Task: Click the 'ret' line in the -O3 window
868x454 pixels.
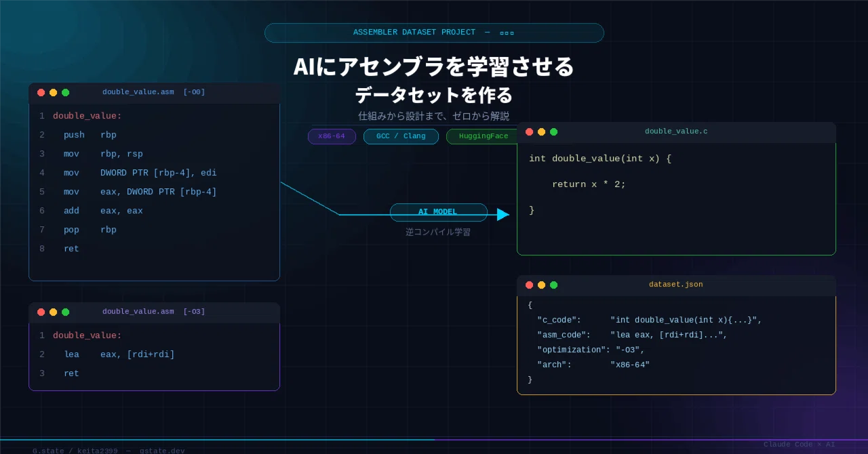Action: click(x=71, y=373)
